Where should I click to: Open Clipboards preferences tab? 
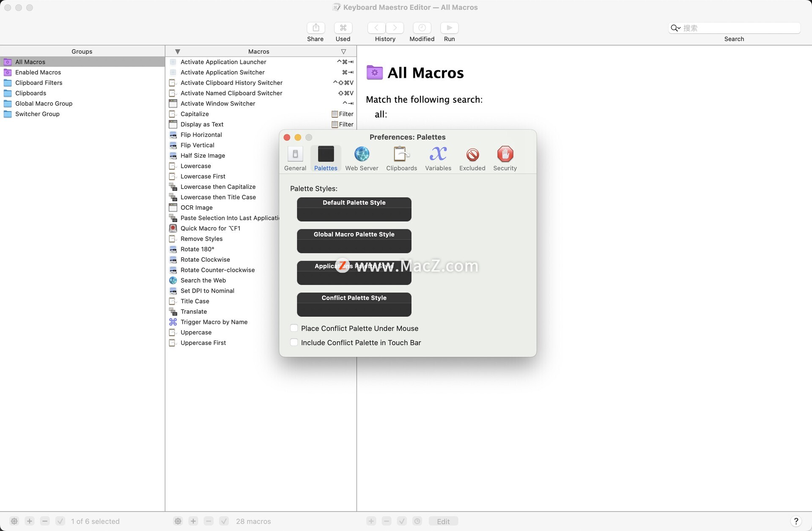pyautogui.click(x=401, y=159)
